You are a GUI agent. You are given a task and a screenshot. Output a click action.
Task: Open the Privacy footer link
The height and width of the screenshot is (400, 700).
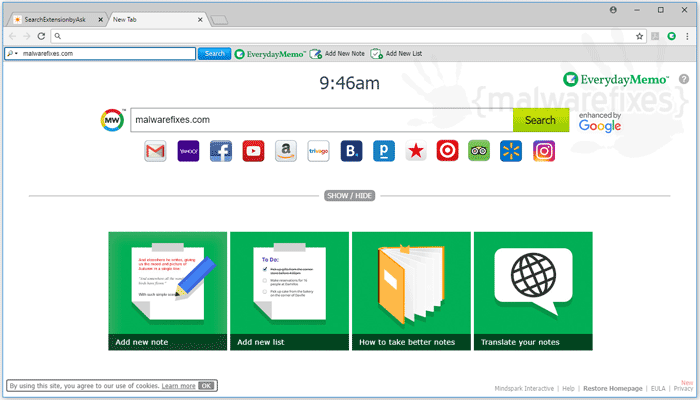pyautogui.click(x=683, y=388)
